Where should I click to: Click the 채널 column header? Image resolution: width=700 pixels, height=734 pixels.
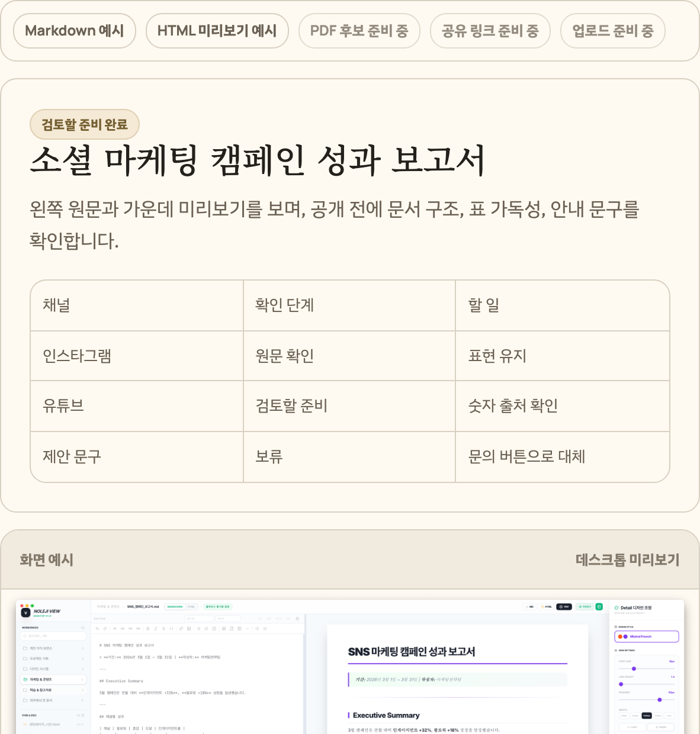tap(137, 305)
